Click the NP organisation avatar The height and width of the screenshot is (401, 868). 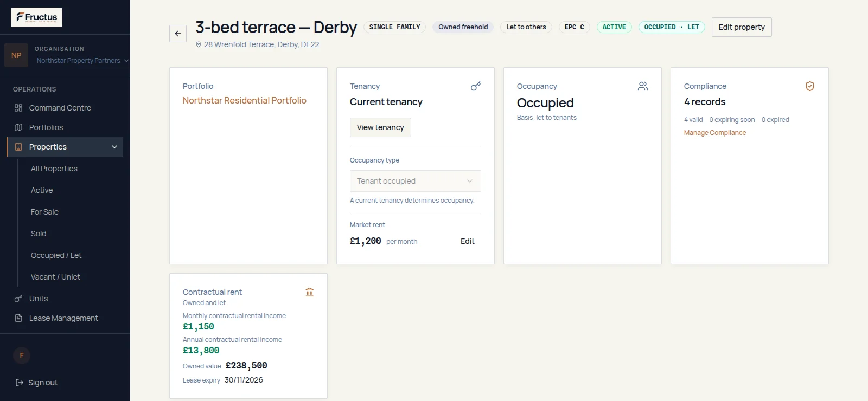tap(16, 55)
